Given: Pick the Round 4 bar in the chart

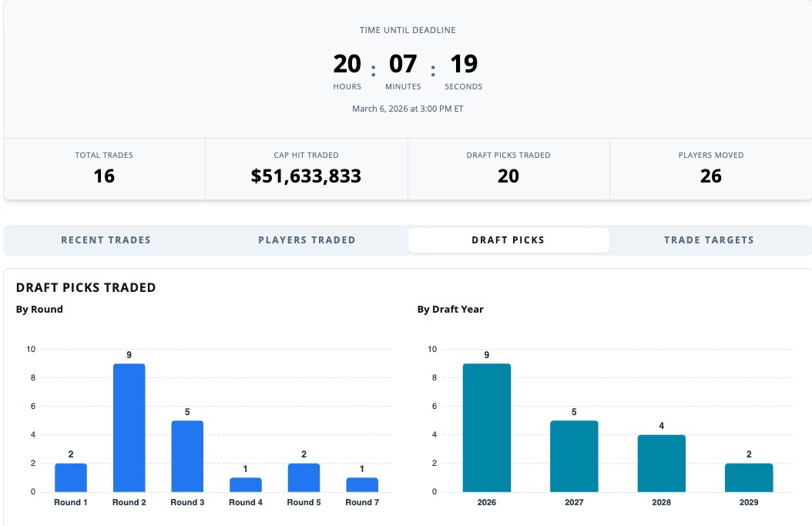Looking at the screenshot, I should tap(246, 484).
